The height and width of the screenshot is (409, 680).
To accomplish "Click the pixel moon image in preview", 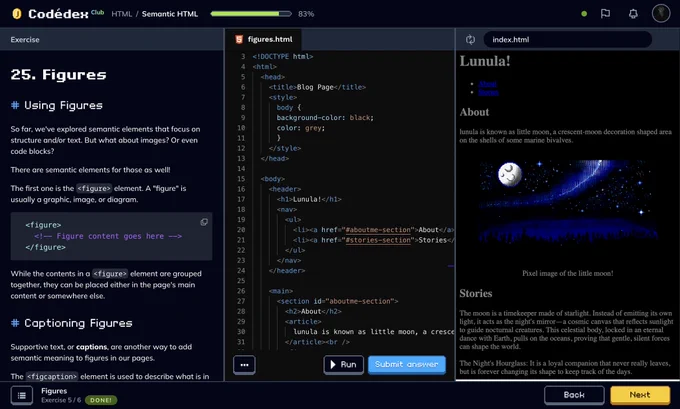I will 568,201.
